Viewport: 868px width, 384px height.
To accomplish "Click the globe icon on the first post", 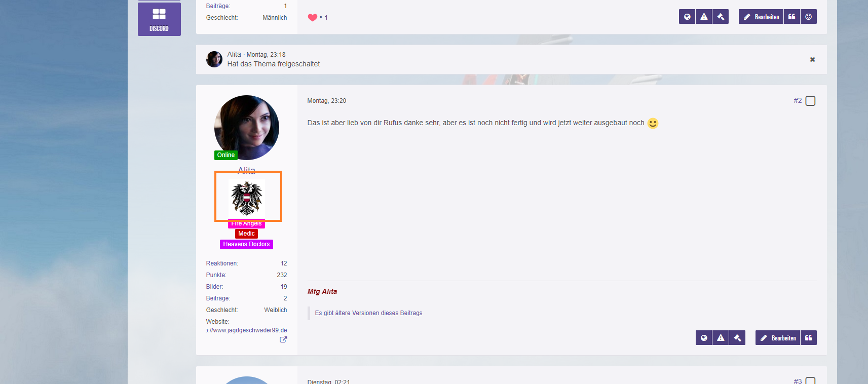I will [687, 17].
